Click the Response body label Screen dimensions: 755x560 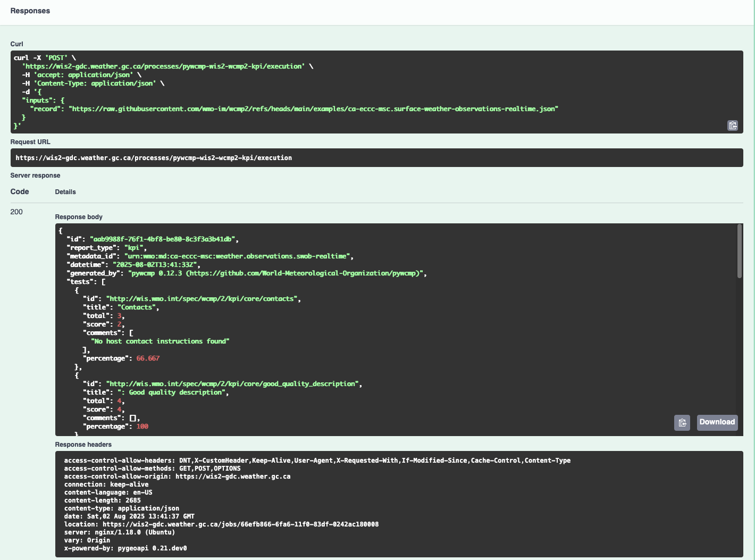pyautogui.click(x=79, y=216)
